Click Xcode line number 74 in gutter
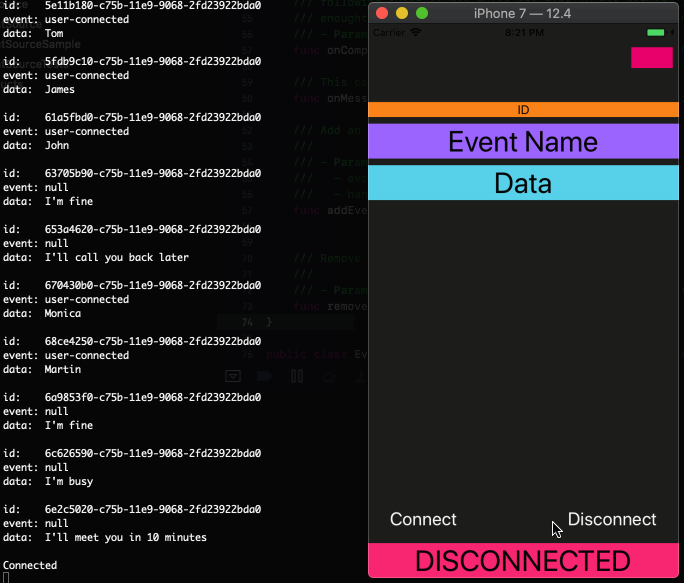 [247, 322]
